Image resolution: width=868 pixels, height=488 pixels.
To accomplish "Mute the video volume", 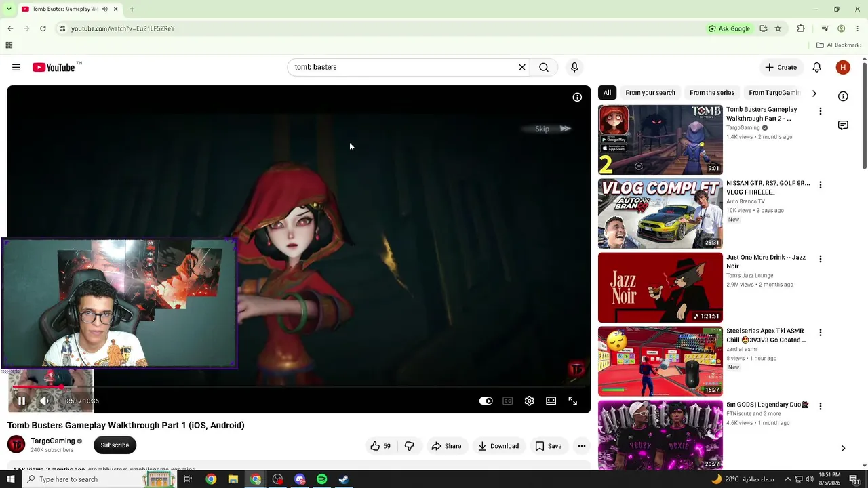I will point(44,401).
